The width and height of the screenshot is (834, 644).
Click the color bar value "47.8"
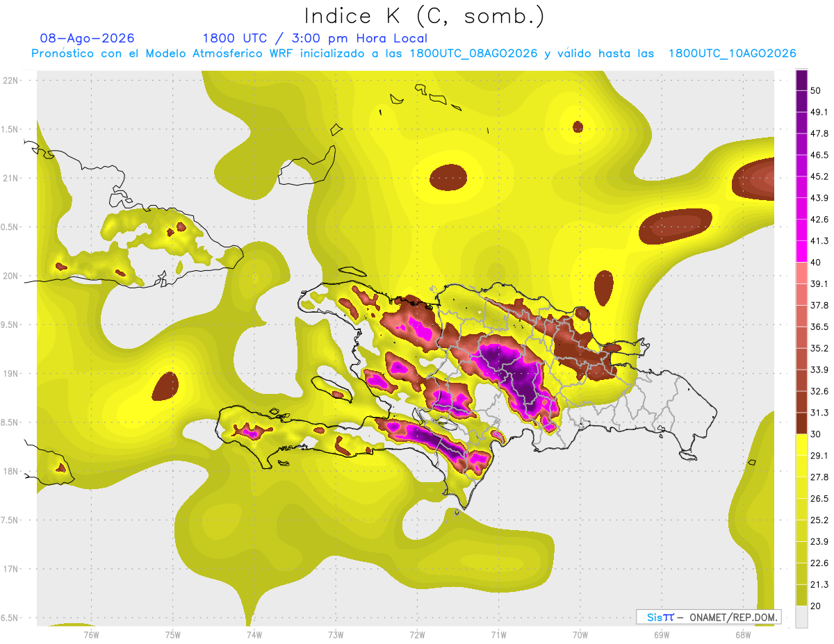coord(819,133)
